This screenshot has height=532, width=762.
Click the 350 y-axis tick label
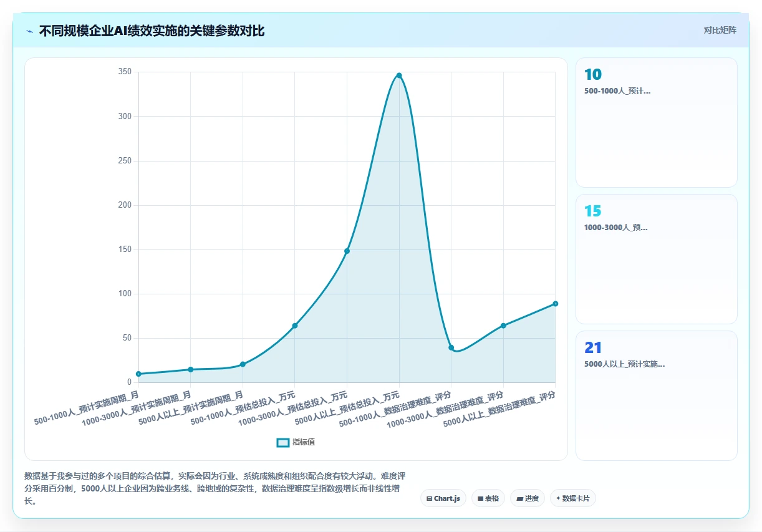(x=125, y=72)
